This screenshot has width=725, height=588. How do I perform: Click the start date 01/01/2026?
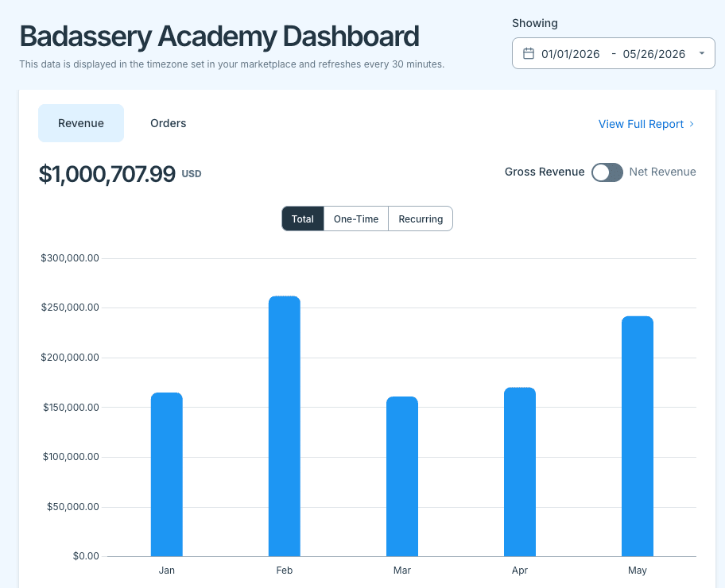571,54
